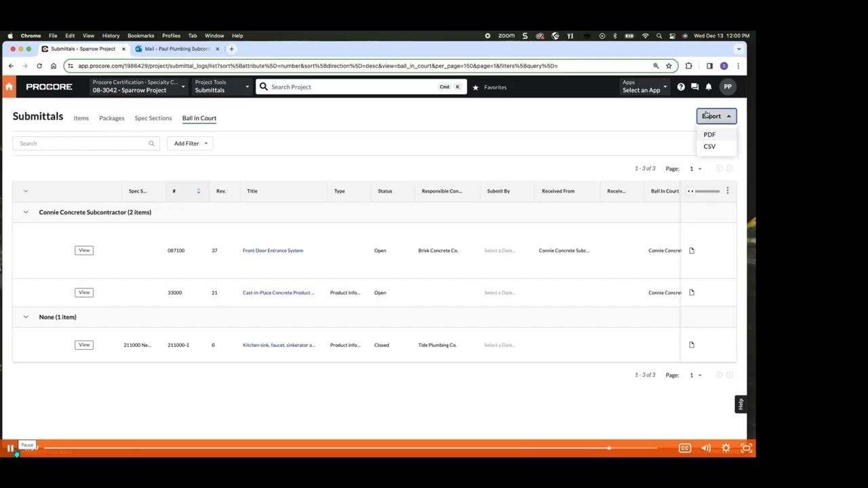
Task: Switch to the Spec Sections tab
Action: (x=153, y=119)
